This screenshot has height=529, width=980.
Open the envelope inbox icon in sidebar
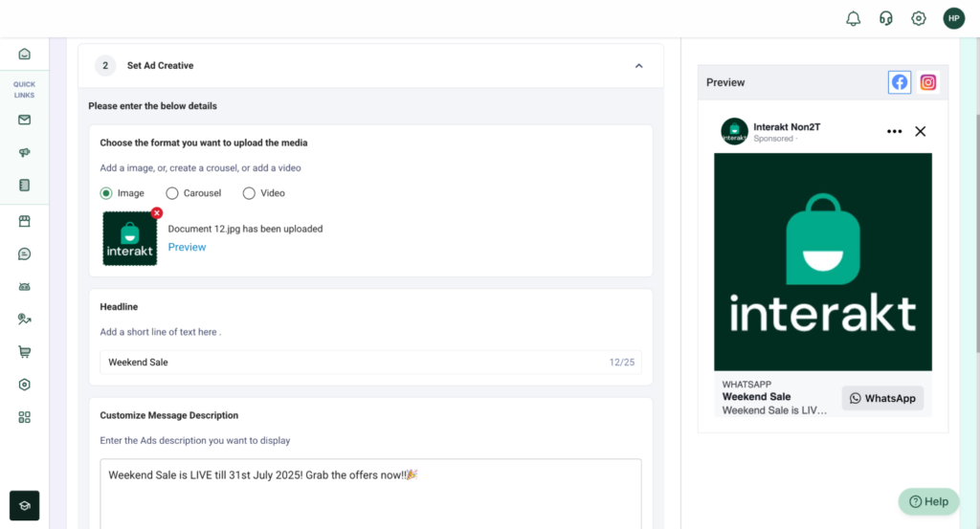pyautogui.click(x=24, y=120)
